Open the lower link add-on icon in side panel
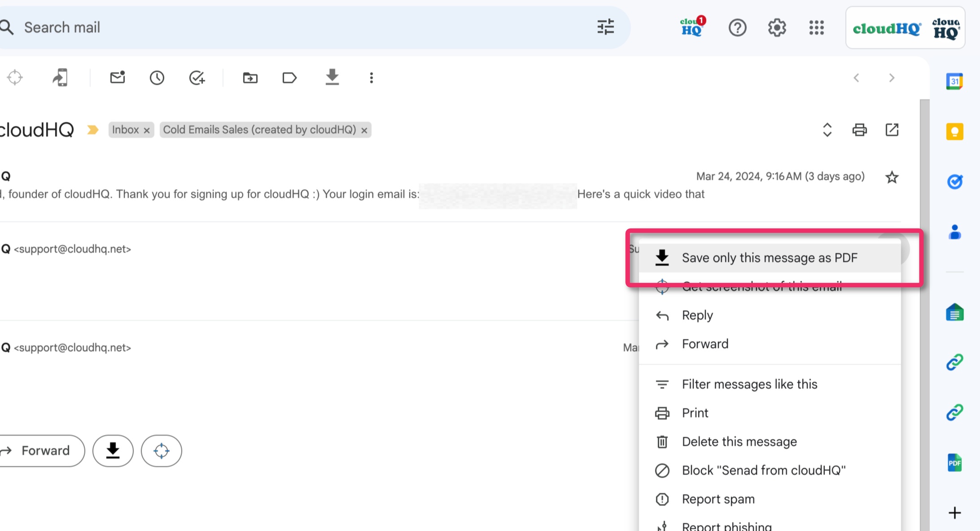980x531 pixels. tap(954, 412)
